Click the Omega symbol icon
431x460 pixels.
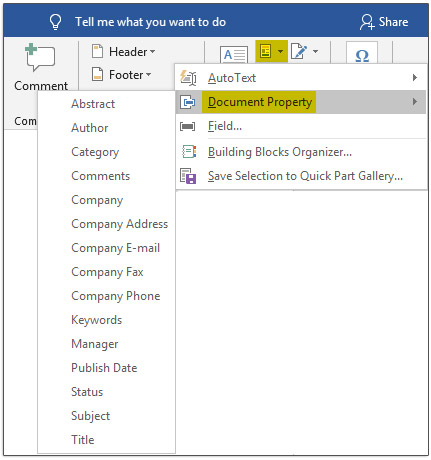[x=362, y=55]
